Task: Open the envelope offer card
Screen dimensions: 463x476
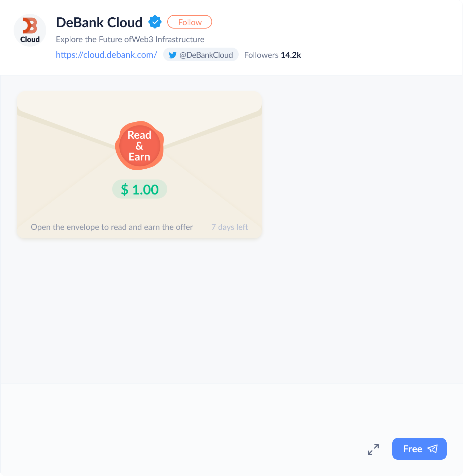Action: point(139,165)
